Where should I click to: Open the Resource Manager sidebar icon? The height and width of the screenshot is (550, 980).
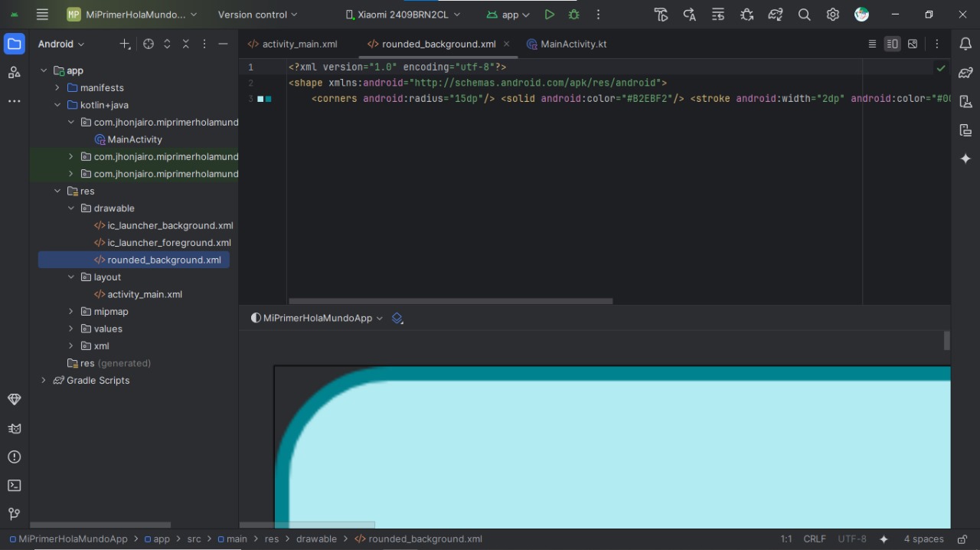pos(14,73)
